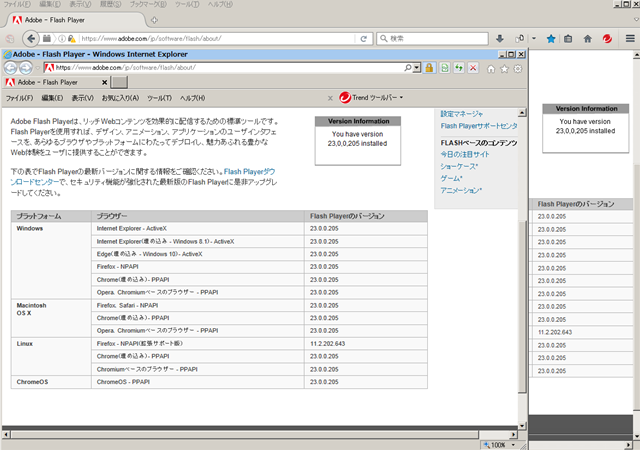This screenshot has height=450, width=640.
Task: Click the Firefox site info icon
Action: coord(62,39)
